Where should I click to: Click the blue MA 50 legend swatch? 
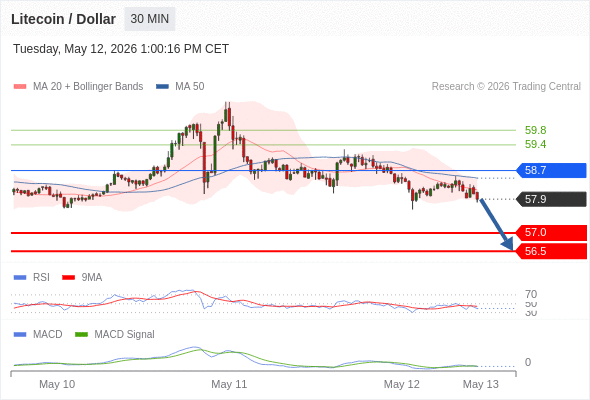pyautogui.click(x=162, y=87)
